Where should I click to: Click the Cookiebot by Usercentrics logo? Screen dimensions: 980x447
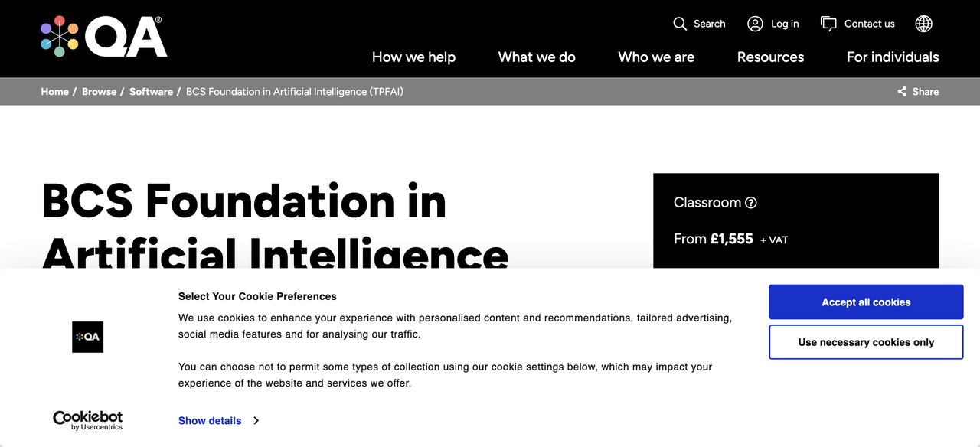(87, 420)
